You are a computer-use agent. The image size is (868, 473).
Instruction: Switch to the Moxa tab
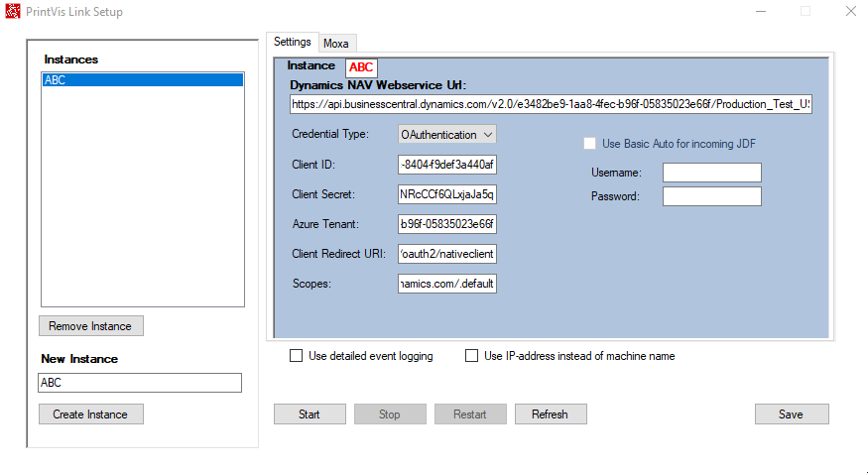point(335,43)
